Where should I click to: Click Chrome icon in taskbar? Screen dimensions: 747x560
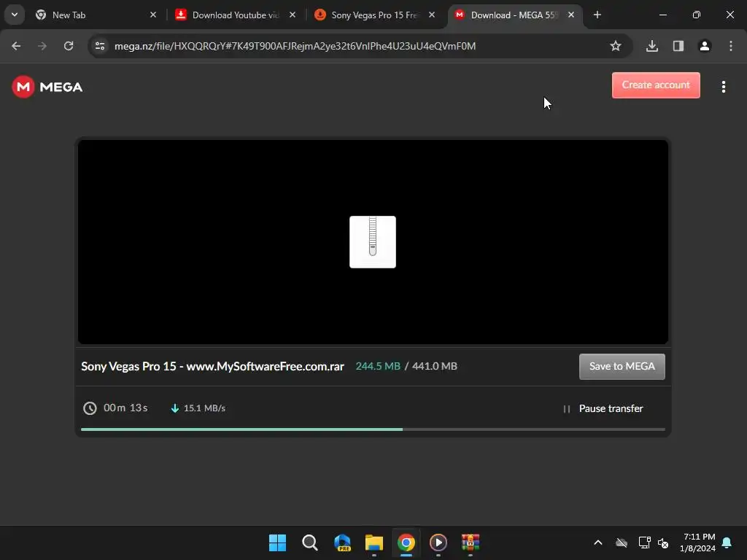pos(406,542)
